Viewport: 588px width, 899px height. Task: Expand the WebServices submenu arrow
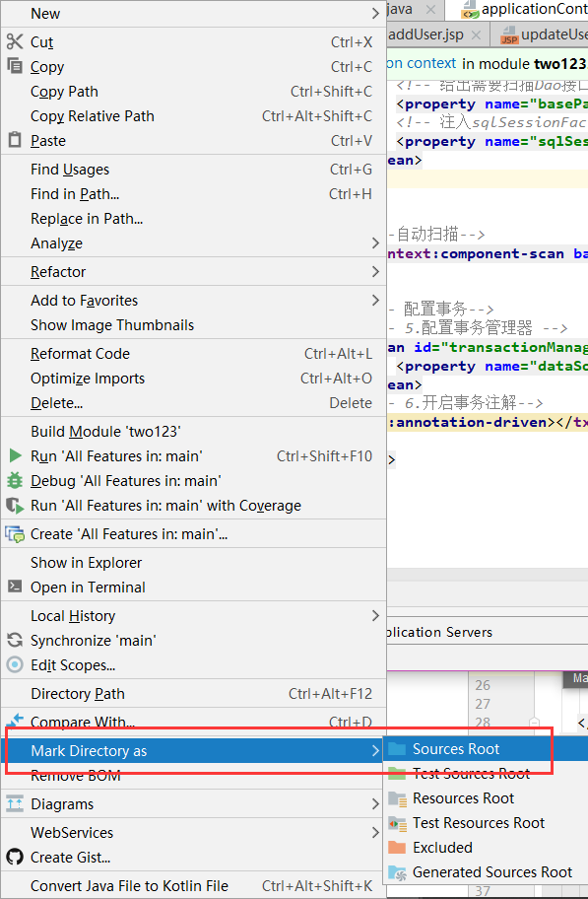pos(375,832)
